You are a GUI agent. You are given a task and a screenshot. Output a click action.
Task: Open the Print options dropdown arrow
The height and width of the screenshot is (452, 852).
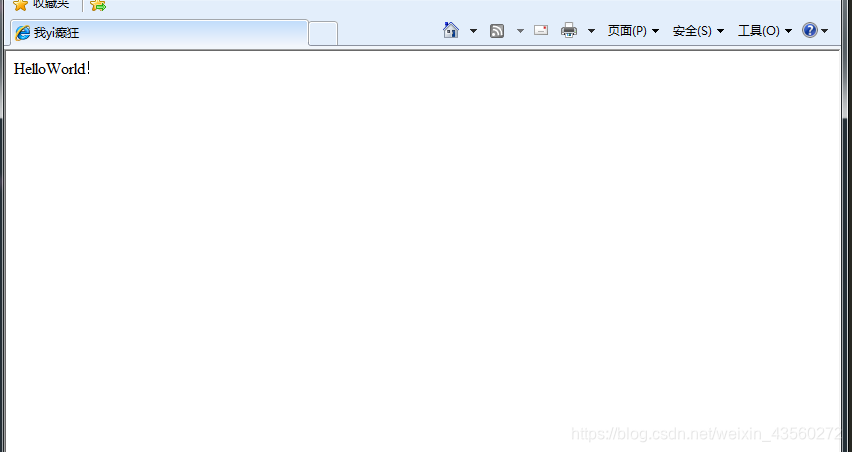[x=591, y=31]
